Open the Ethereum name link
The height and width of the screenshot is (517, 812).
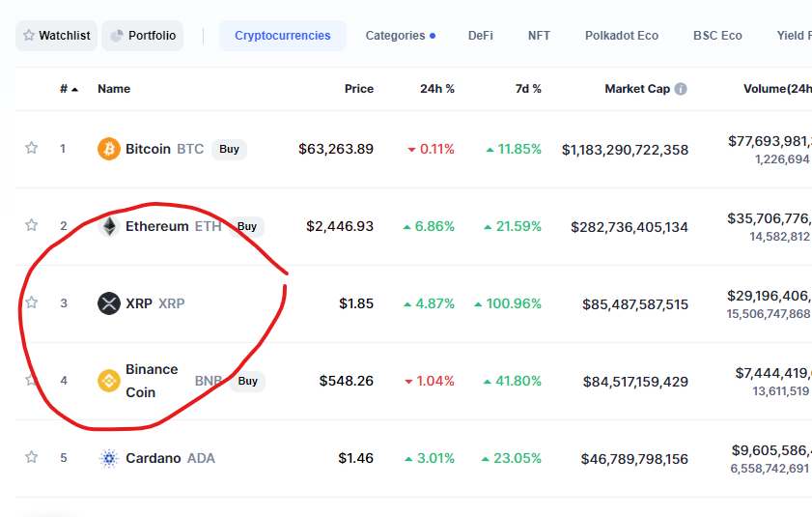pos(157,226)
